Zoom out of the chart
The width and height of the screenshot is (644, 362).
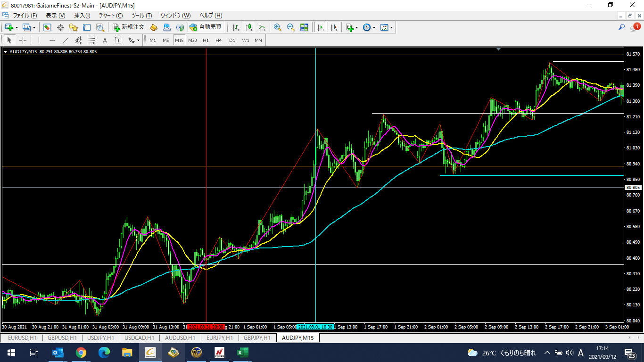tap(291, 27)
